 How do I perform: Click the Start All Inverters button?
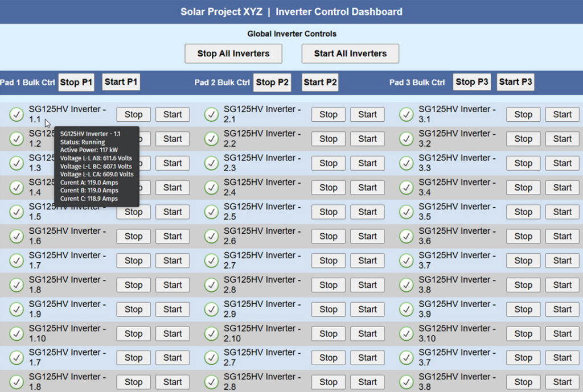click(x=350, y=53)
